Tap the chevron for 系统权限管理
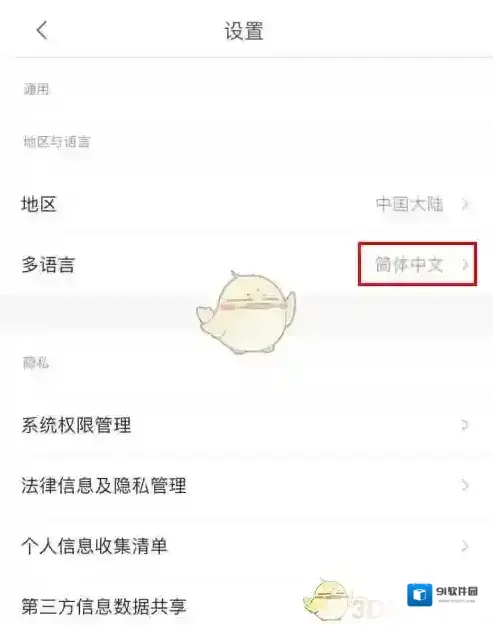 (x=465, y=425)
